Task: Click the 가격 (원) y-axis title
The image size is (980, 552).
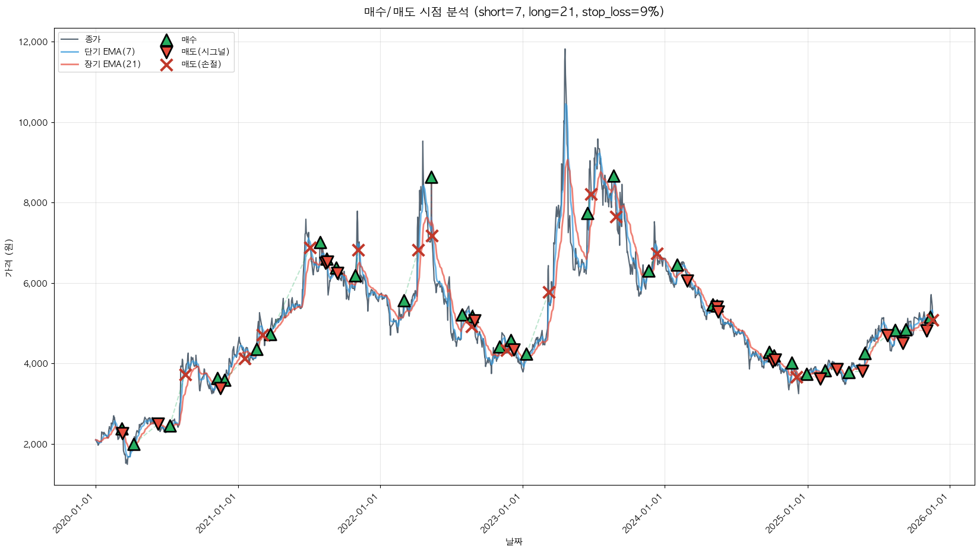Action: (8, 257)
